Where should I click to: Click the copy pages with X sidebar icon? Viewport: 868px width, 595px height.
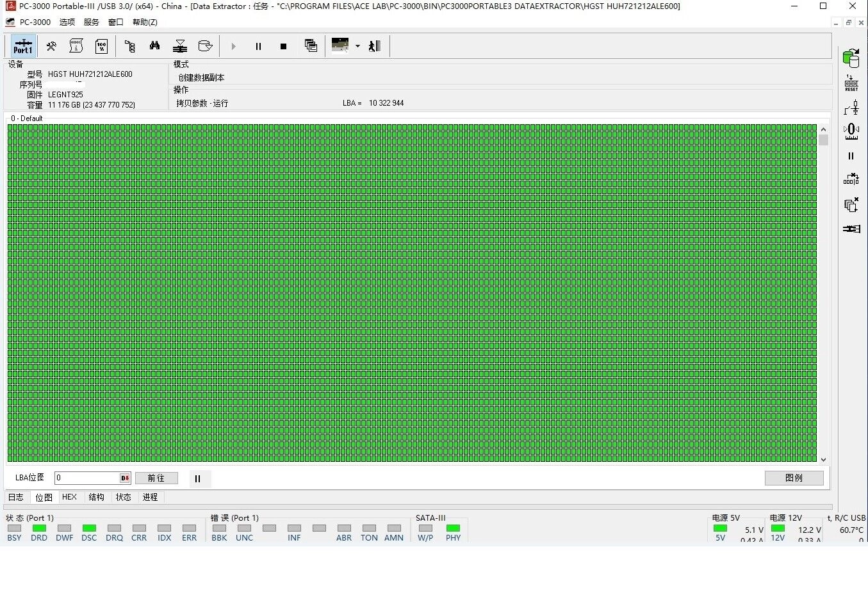click(x=851, y=205)
